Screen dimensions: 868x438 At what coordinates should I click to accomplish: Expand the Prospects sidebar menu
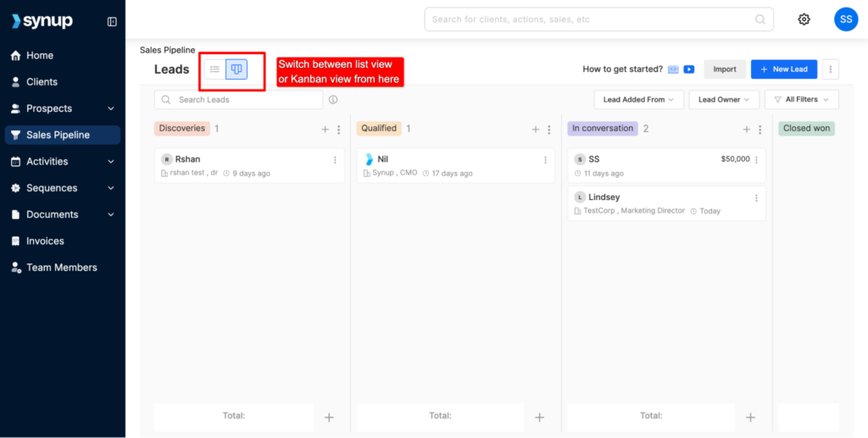[110, 108]
